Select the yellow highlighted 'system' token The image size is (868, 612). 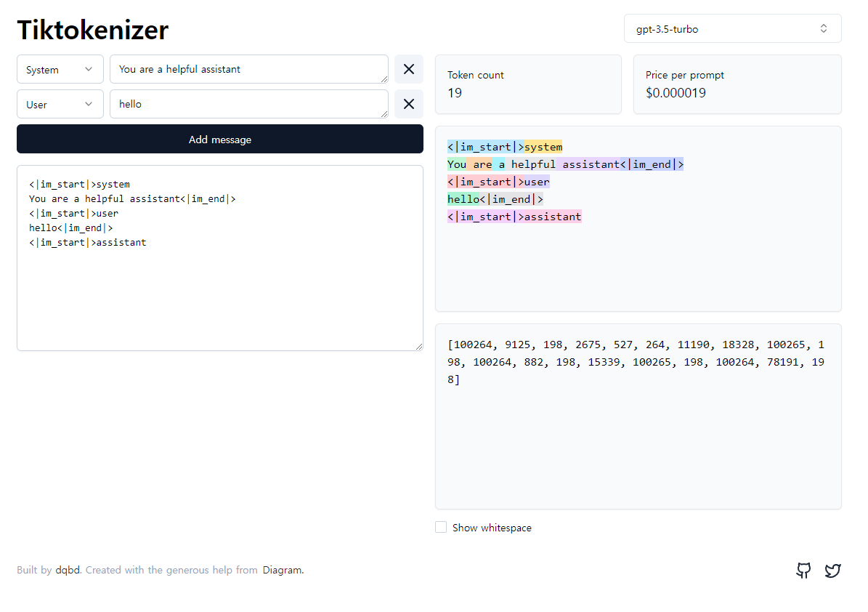(543, 147)
